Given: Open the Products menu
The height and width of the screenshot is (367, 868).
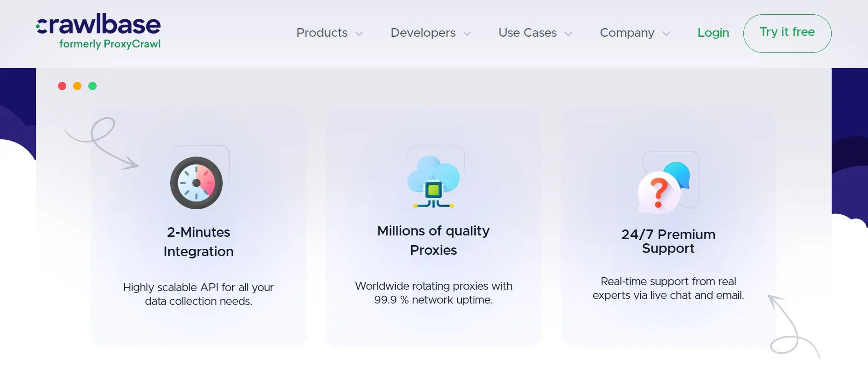Looking at the screenshot, I should coord(322,33).
